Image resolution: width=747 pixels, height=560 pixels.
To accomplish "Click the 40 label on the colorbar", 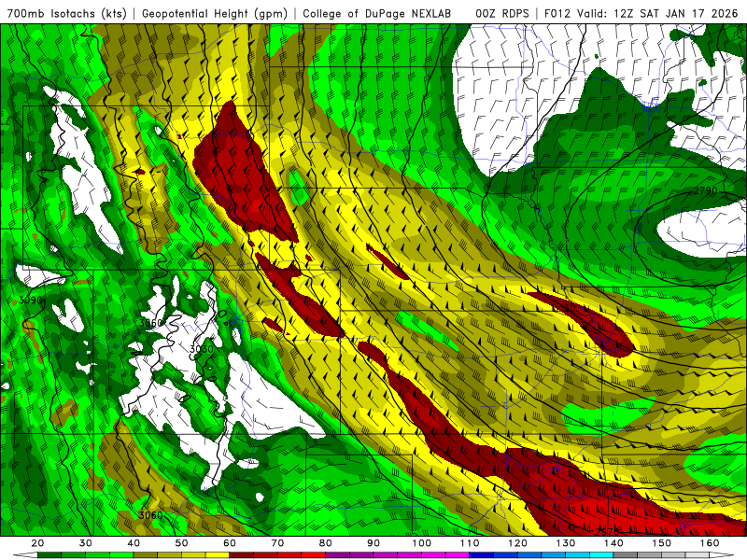I will pyautogui.click(x=134, y=543).
